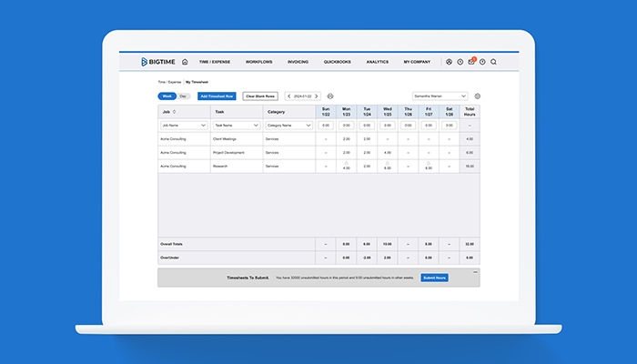637x364 pixels.
Task: Switch to Week view
Action: tap(167, 96)
